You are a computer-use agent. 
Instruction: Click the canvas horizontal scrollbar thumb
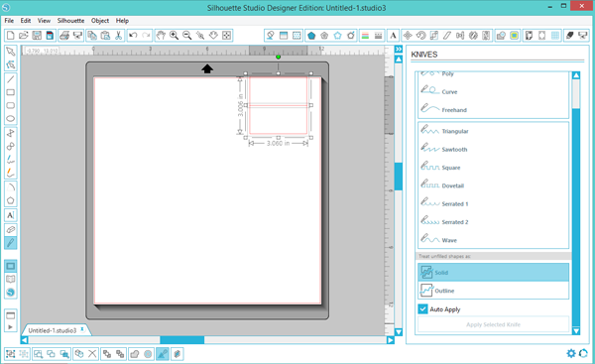pos(182,340)
